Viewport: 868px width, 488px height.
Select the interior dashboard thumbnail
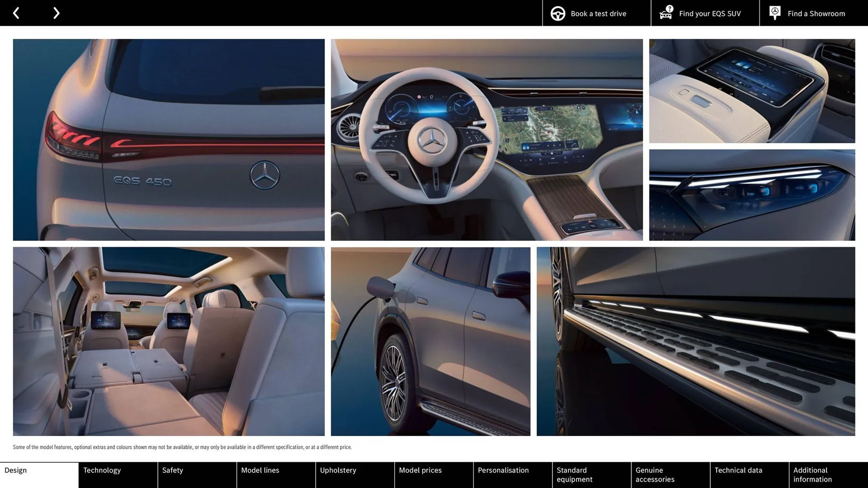pyautogui.click(x=487, y=140)
